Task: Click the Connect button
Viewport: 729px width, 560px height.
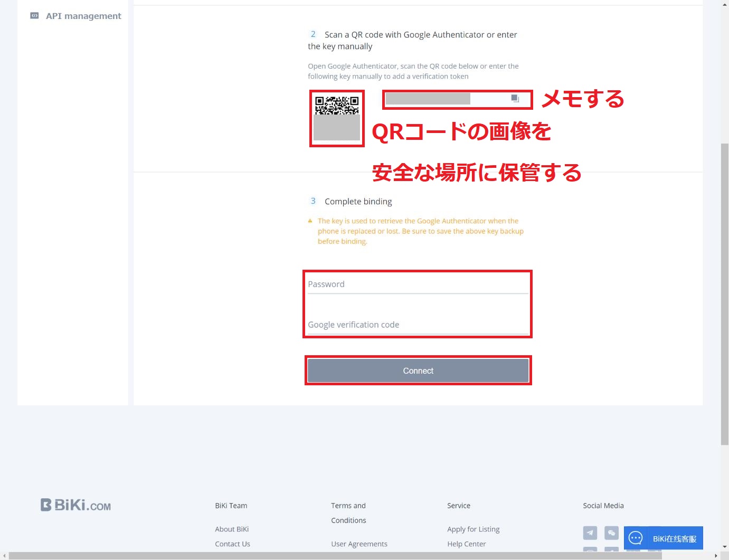Action: point(418,371)
